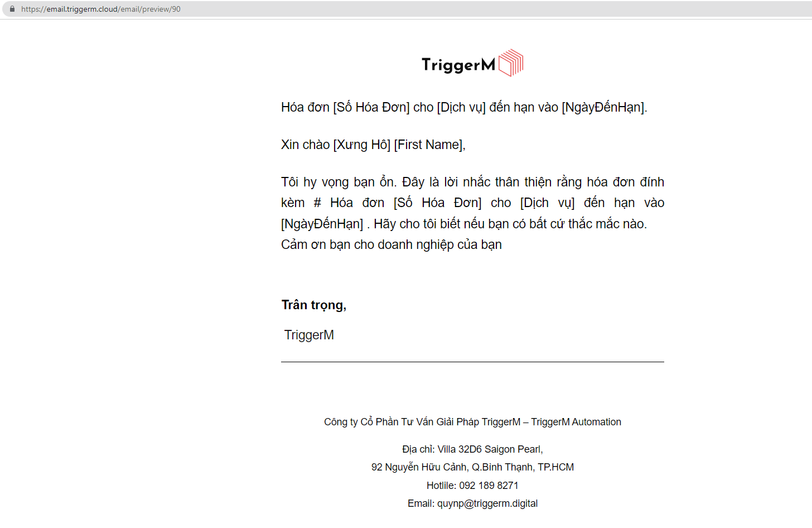This screenshot has height=528, width=812.
Task: Click the paragraph line 'Tôi hy vọng bạn ổn'
Action: (472, 182)
